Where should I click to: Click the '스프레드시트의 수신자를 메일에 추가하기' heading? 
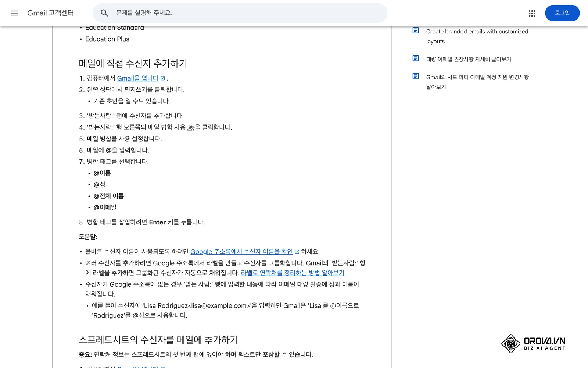pos(158,340)
